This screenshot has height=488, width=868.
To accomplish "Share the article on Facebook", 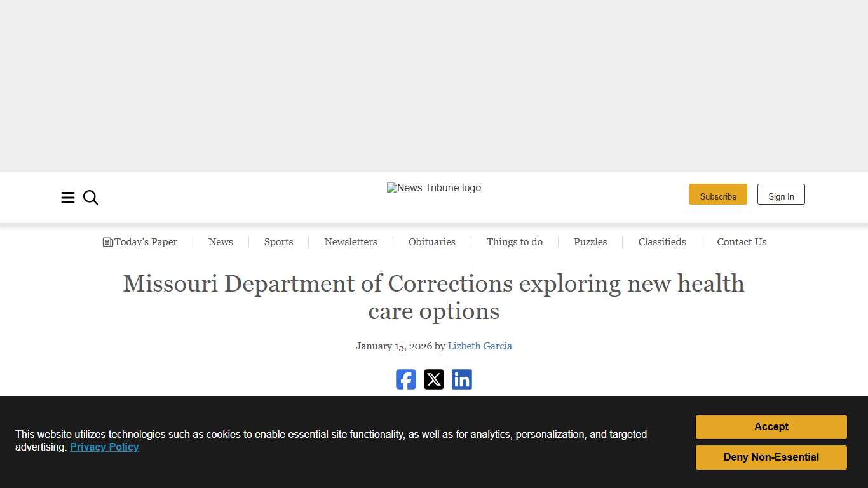I will coord(406,379).
